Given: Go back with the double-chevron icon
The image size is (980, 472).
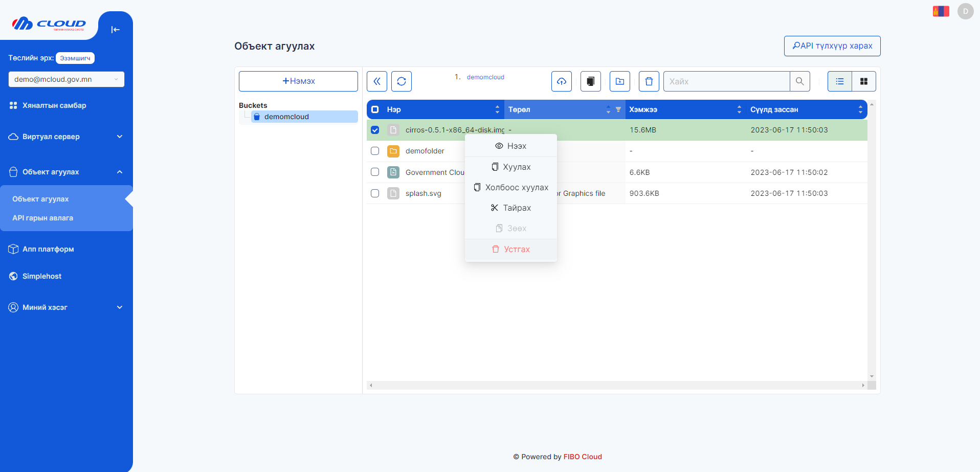Looking at the screenshot, I should [x=377, y=81].
